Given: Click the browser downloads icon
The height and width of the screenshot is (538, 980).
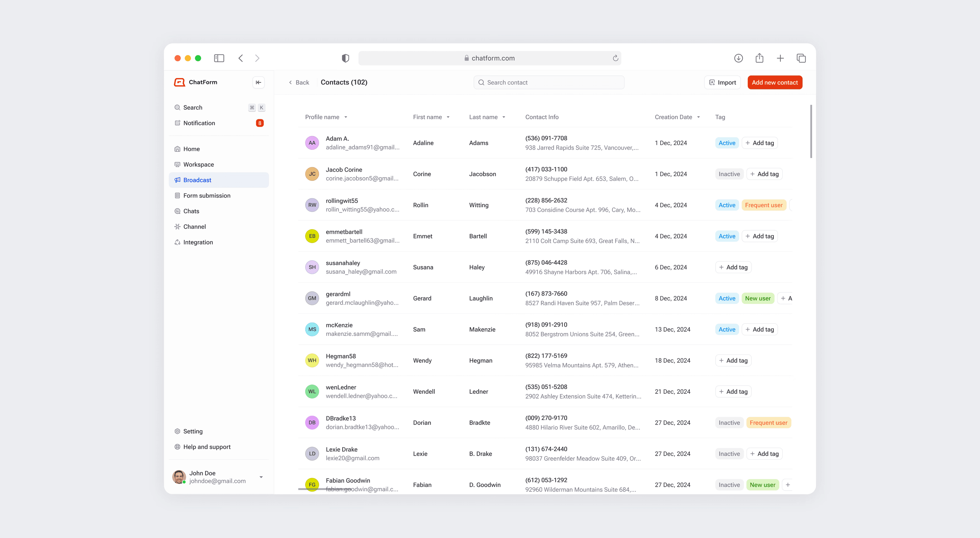Looking at the screenshot, I should click(738, 58).
